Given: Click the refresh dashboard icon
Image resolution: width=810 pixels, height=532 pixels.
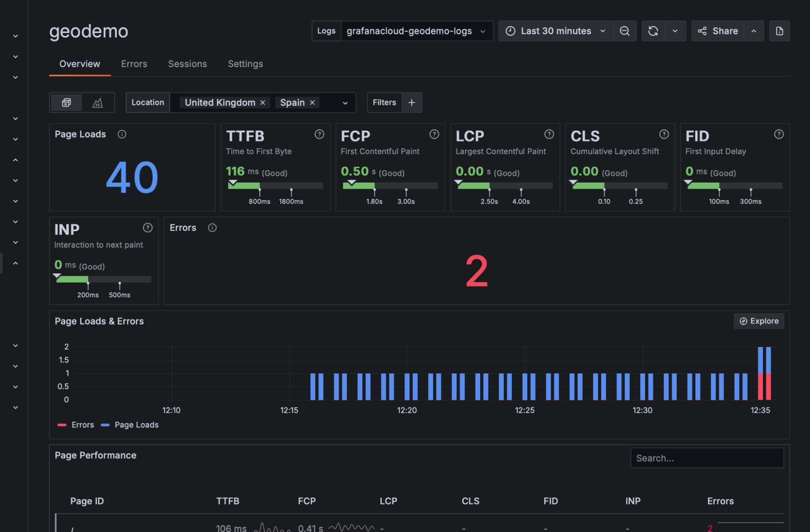Looking at the screenshot, I should 654,31.
